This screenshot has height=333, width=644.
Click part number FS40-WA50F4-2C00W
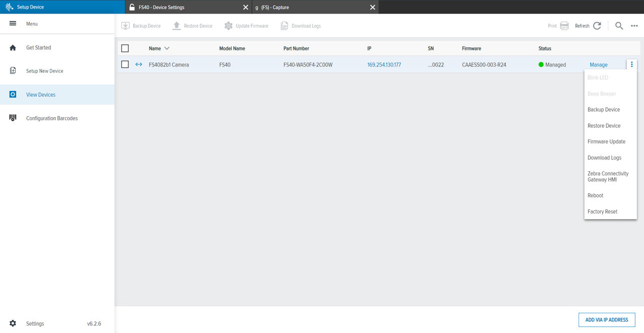click(x=308, y=65)
